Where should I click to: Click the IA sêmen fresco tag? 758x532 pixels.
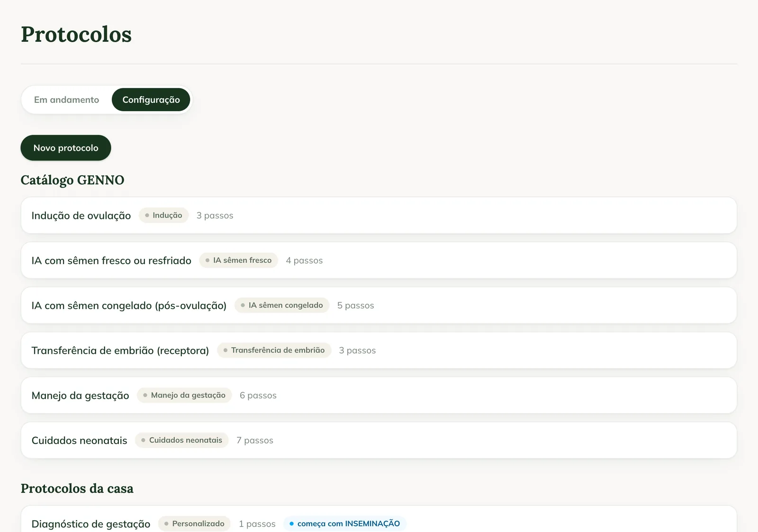coord(238,260)
